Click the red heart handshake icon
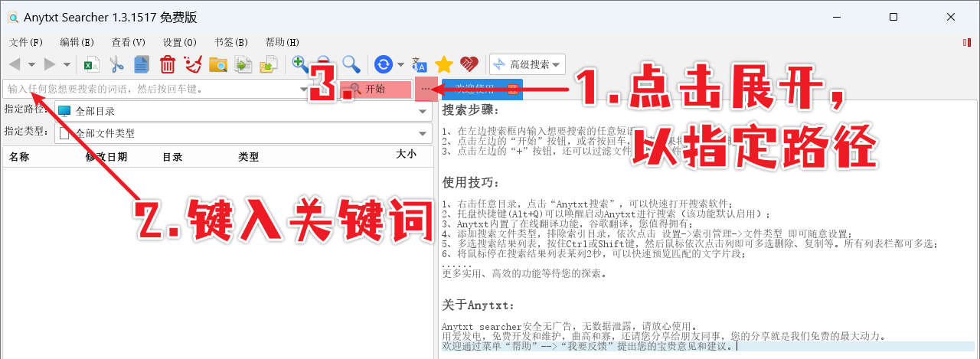 (469, 64)
